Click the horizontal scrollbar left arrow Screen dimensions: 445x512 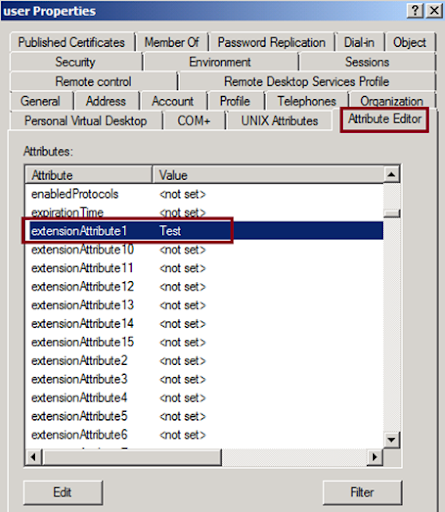point(33,457)
